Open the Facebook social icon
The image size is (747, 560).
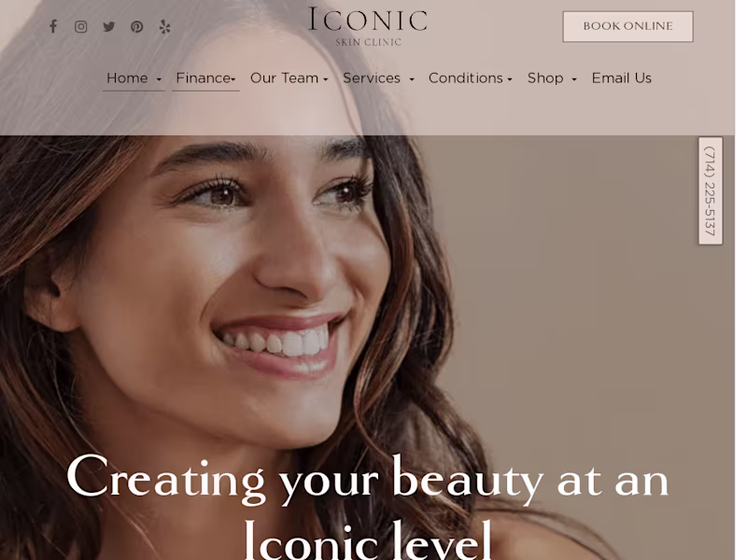coord(53,26)
